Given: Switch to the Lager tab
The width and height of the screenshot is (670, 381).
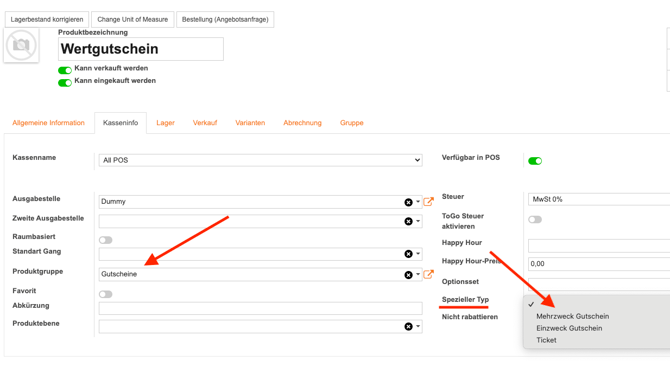Looking at the screenshot, I should click(x=165, y=123).
